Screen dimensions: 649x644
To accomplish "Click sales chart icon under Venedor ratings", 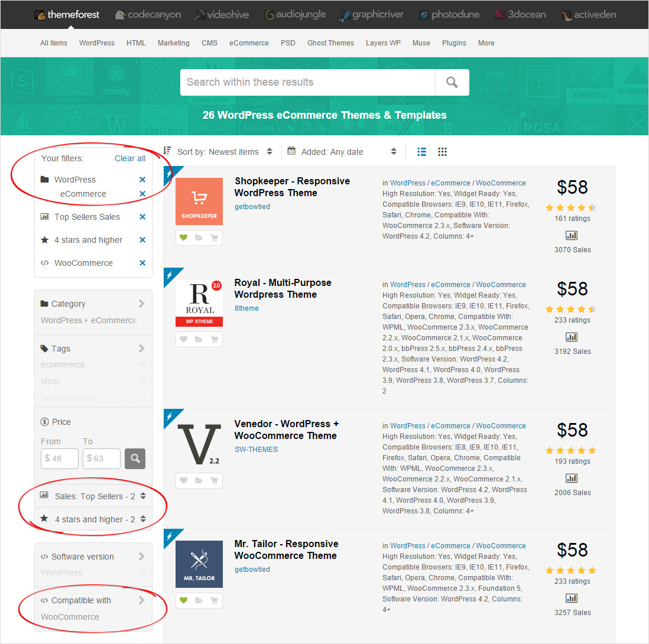I will (571, 478).
